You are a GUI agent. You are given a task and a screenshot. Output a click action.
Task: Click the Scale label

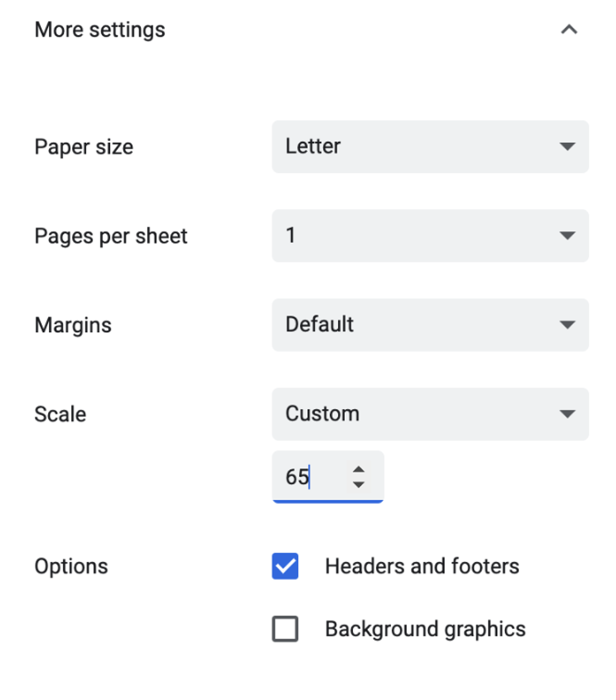61,414
